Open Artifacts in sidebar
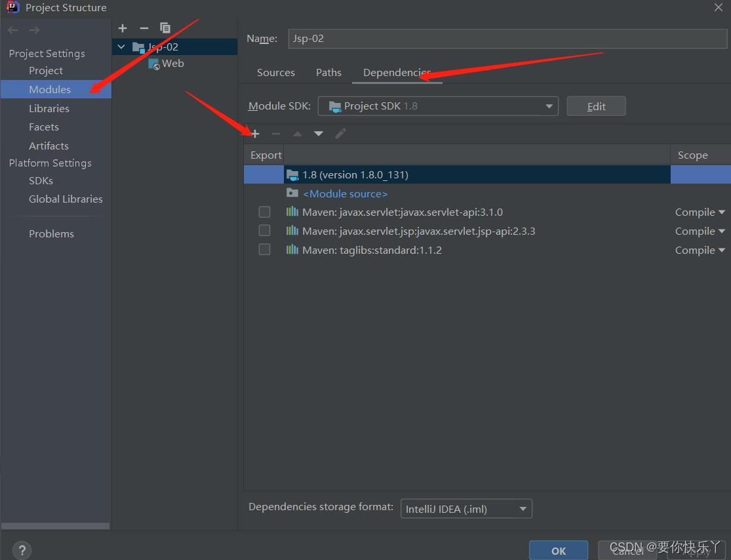 [x=49, y=146]
